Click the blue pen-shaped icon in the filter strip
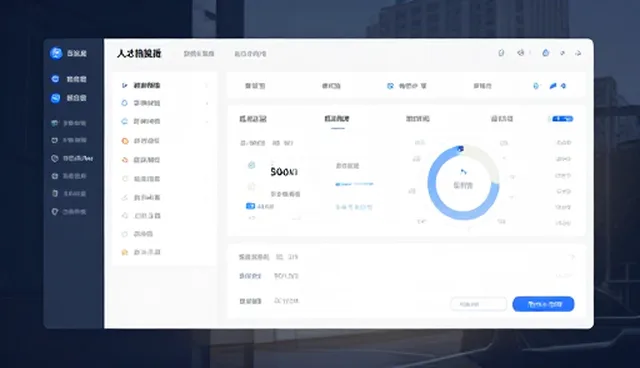640x368 pixels. (553, 86)
